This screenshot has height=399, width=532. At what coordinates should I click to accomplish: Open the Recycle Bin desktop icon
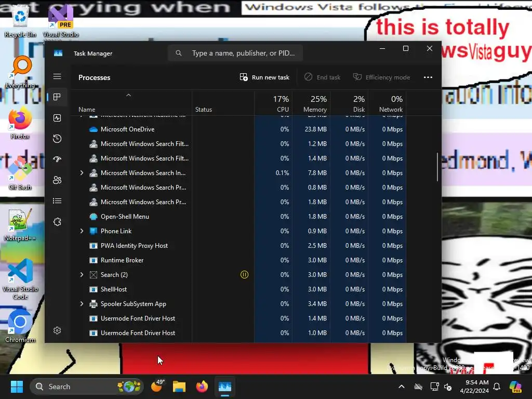click(x=20, y=20)
